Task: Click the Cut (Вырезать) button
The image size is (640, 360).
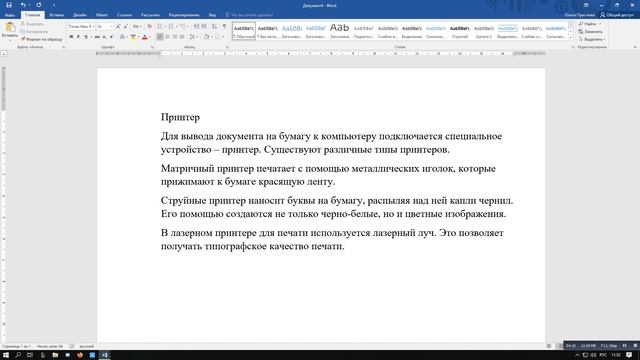Action: pyautogui.click(x=32, y=24)
